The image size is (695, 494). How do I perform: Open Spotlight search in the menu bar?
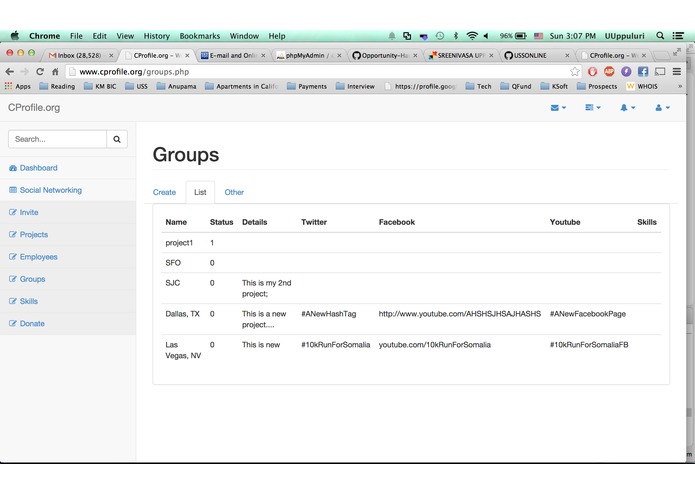tap(660, 36)
